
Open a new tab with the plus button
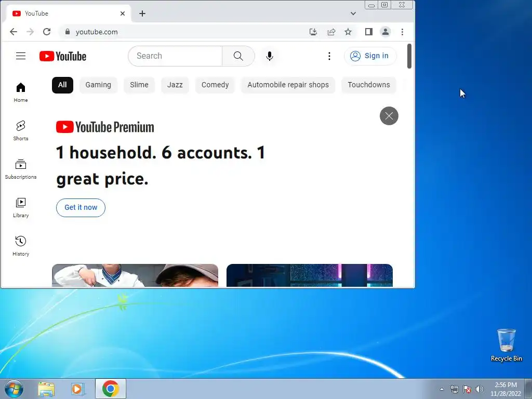[x=142, y=14]
